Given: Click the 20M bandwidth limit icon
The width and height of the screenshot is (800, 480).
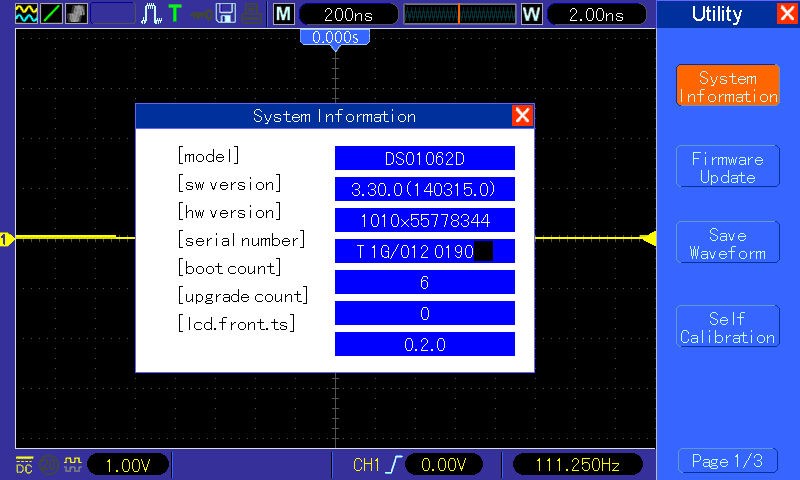Looking at the screenshot, I should (x=49, y=465).
